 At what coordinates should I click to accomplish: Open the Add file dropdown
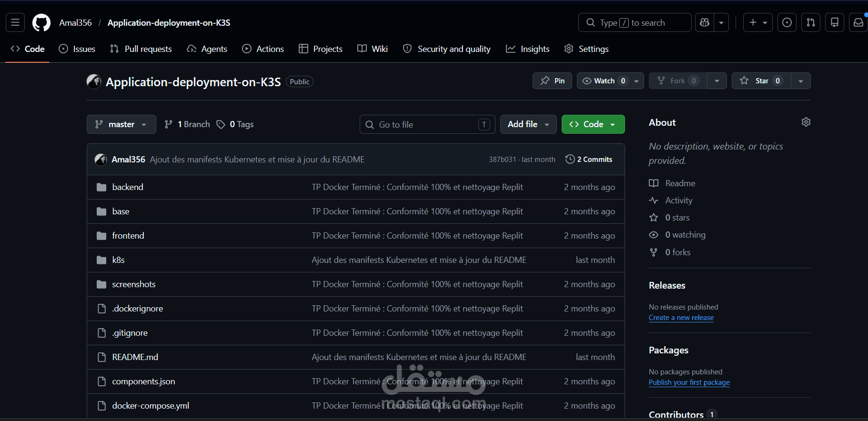528,124
